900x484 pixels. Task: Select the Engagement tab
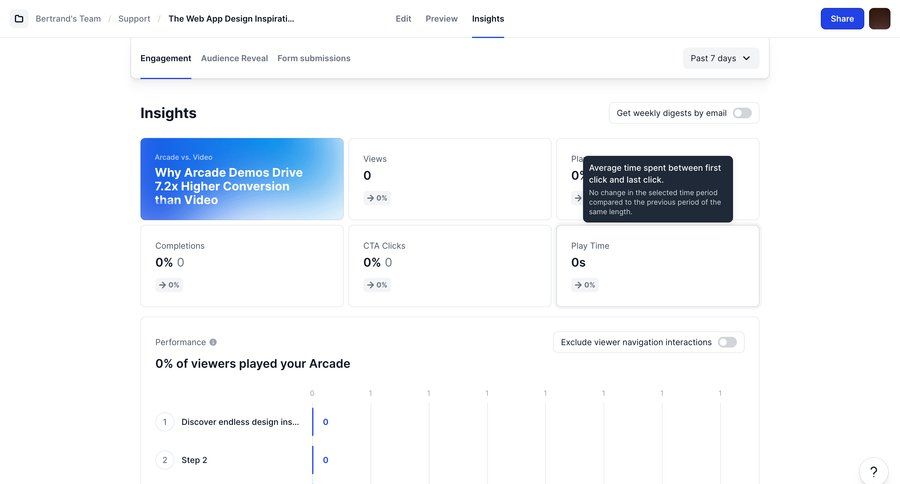(x=165, y=58)
